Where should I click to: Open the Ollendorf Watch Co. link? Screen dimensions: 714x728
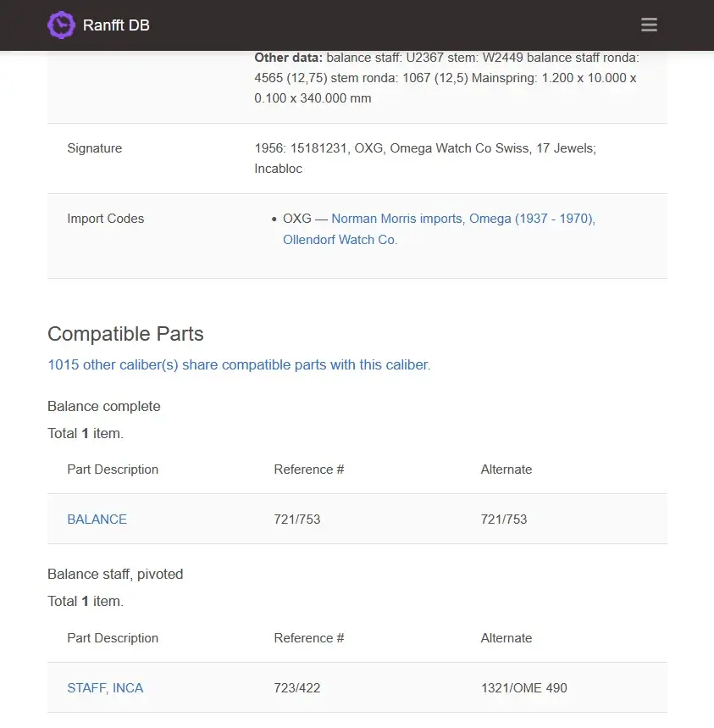340,240
